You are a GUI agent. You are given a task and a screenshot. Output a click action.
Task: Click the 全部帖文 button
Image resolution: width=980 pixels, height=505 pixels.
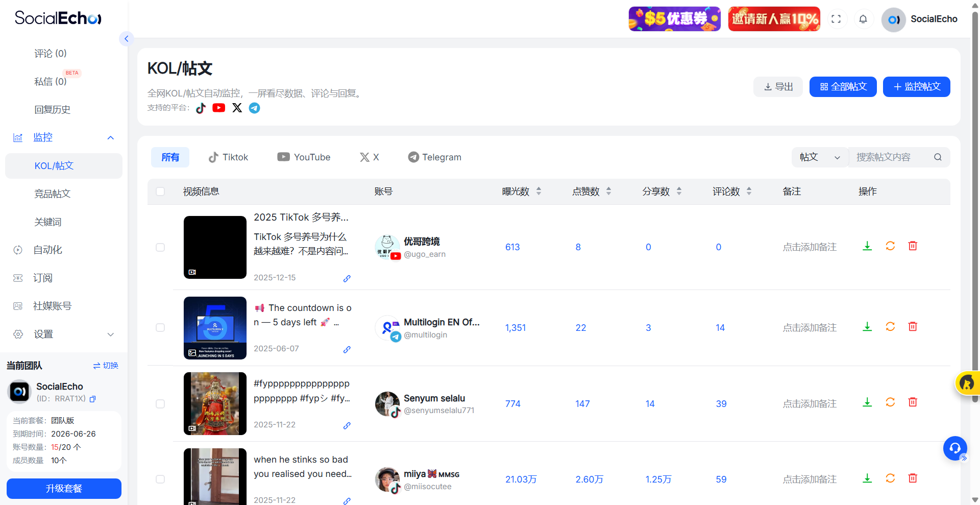point(843,87)
